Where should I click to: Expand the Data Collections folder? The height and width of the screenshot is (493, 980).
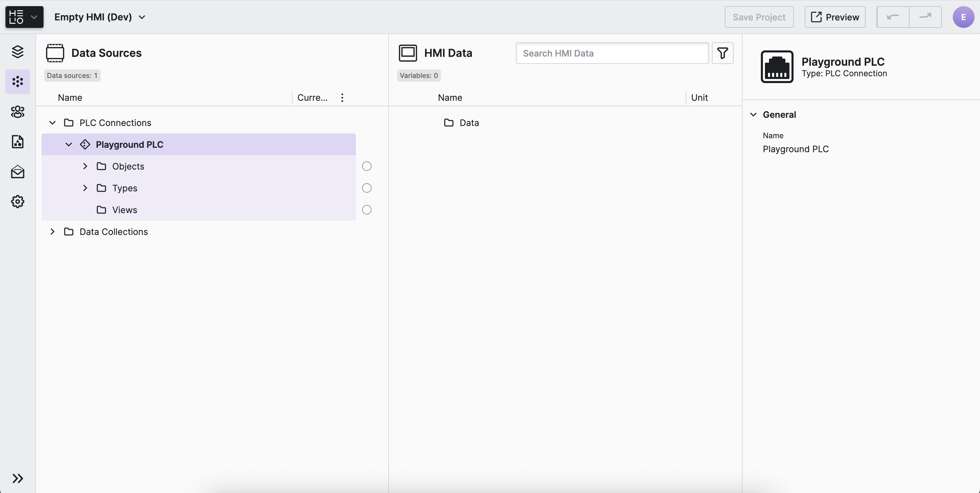[x=52, y=232]
